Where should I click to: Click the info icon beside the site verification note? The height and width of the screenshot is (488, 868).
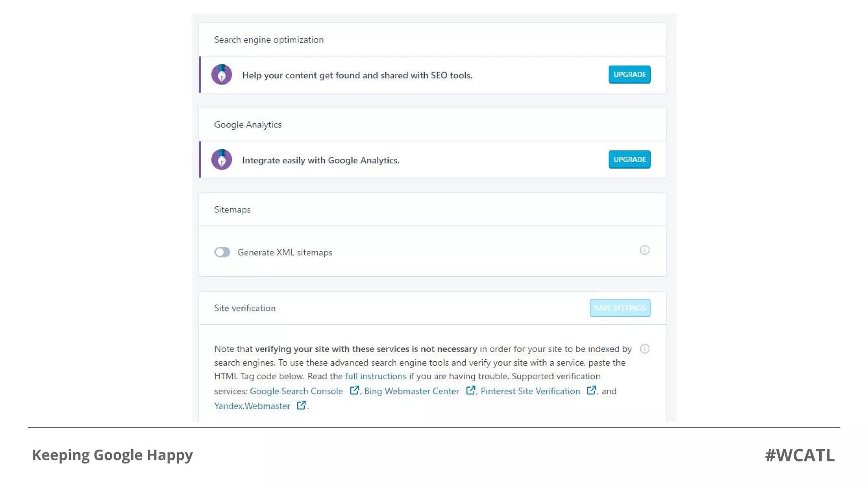(x=644, y=349)
